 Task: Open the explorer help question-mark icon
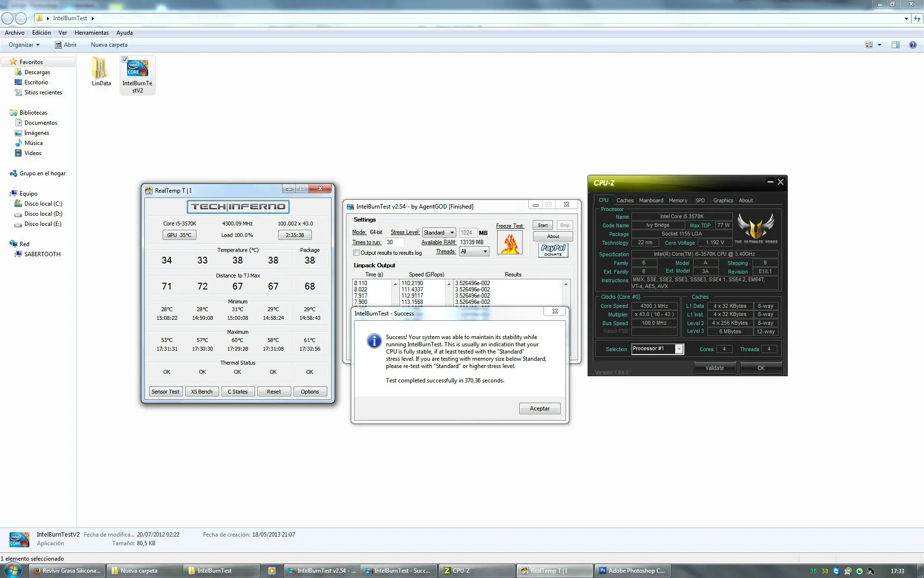(912, 45)
